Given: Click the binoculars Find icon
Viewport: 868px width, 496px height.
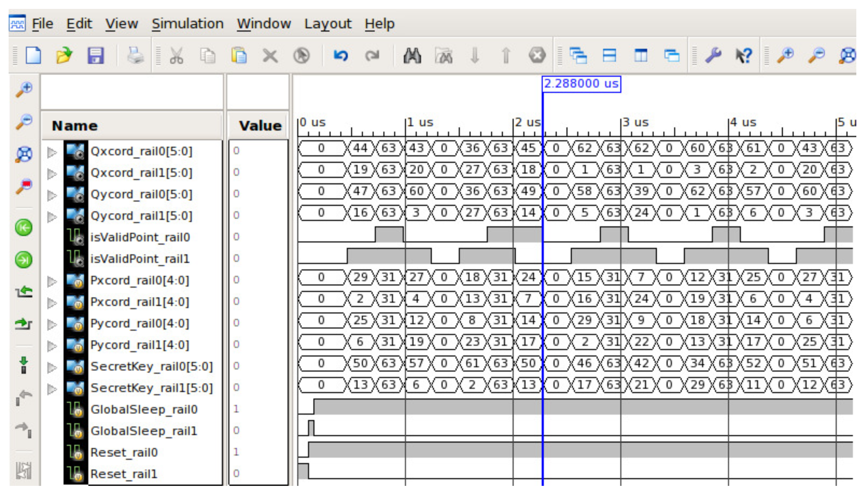Looking at the screenshot, I should tap(412, 56).
